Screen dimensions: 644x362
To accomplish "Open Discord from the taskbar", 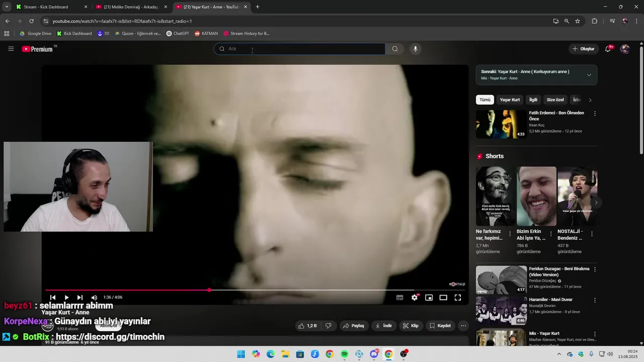I will click(374, 354).
